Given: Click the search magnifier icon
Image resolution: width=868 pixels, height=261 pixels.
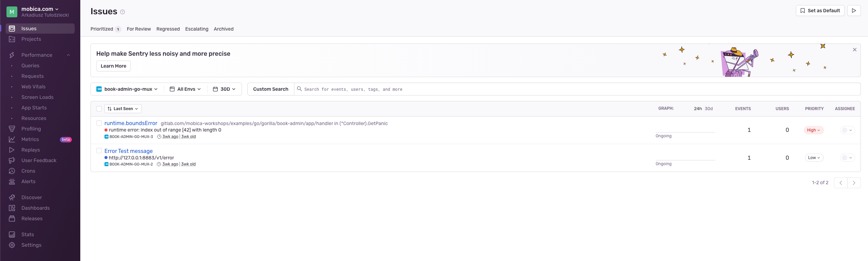Looking at the screenshot, I should click(299, 89).
